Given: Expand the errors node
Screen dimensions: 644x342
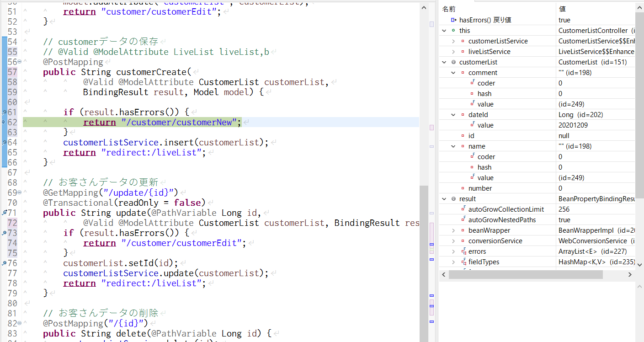Looking at the screenshot, I should (x=453, y=251).
